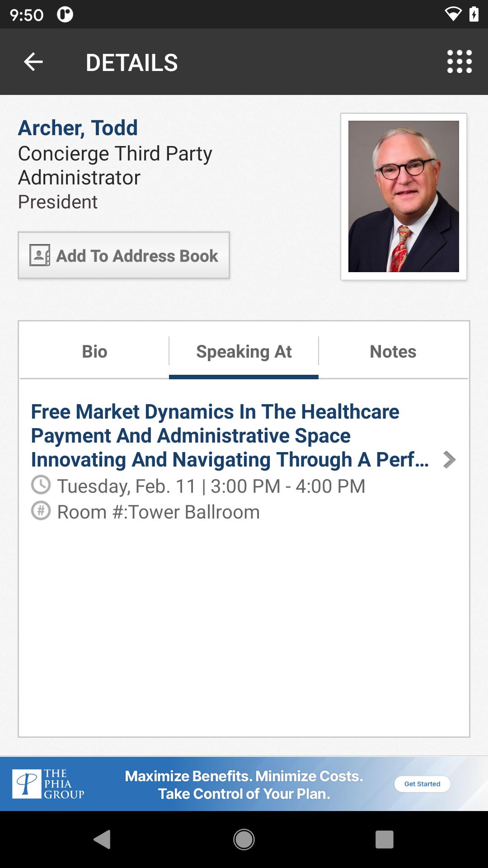Tap the hash room number icon
This screenshot has height=868, width=488.
(41, 511)
